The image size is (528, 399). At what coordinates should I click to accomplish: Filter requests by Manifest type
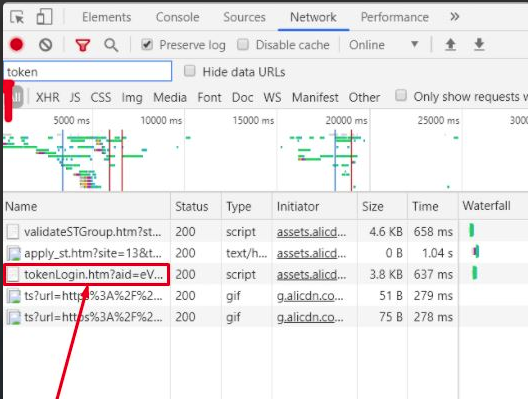pyautogui.click(x=315, y=98)
